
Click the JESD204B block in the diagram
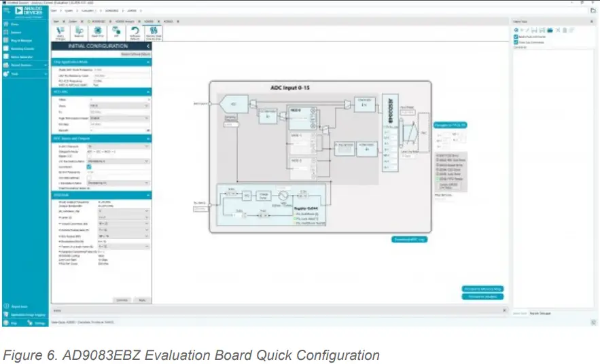pos(390,132)
